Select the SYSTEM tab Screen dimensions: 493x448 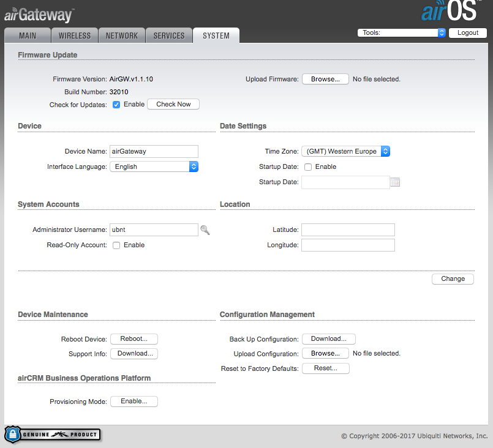[216, 35]
